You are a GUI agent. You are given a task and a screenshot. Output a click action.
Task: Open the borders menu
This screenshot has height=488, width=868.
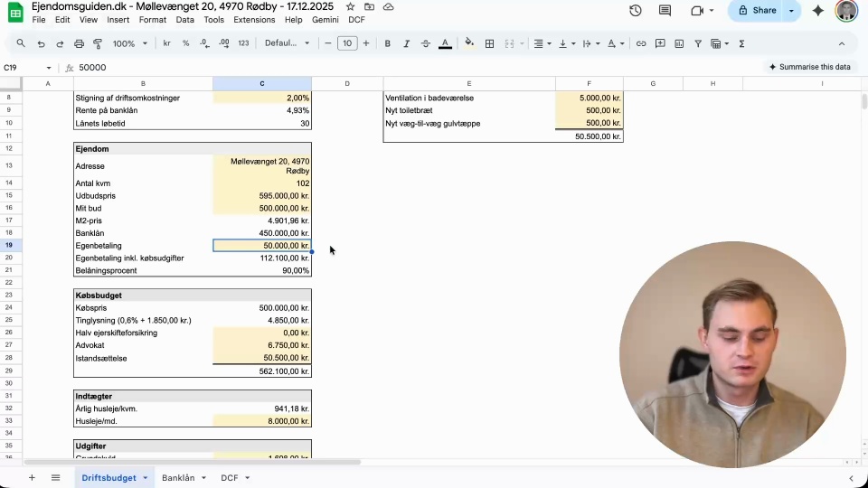(489, 43)
